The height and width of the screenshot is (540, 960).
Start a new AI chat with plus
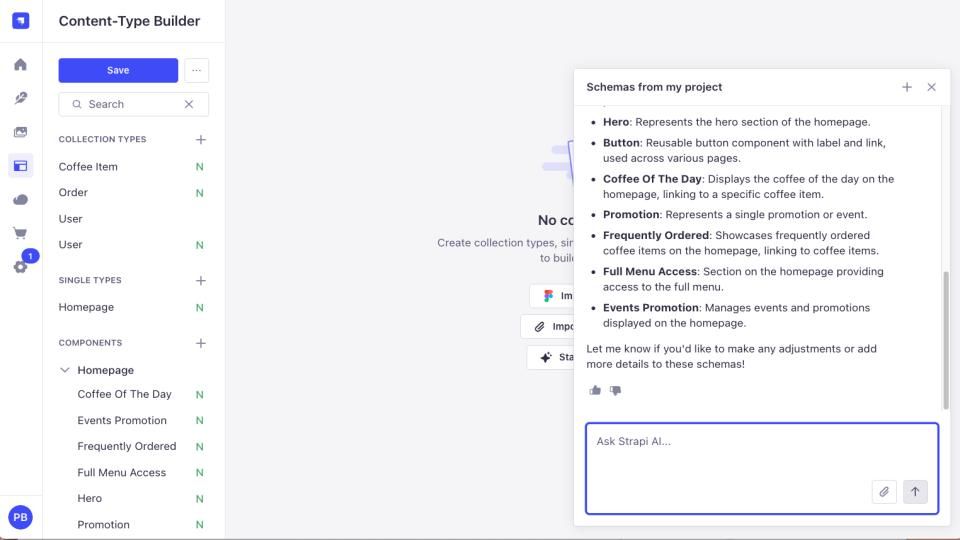[x=907, y=87]
